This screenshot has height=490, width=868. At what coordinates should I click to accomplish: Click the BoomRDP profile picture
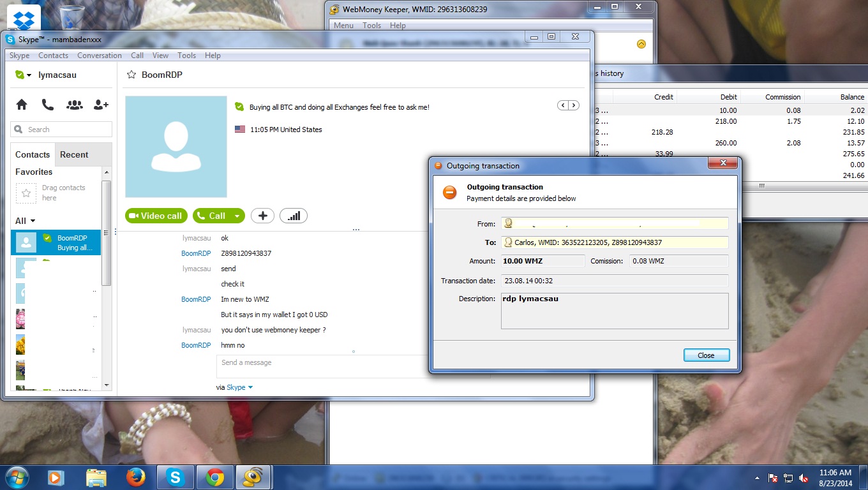pos(176,147)
